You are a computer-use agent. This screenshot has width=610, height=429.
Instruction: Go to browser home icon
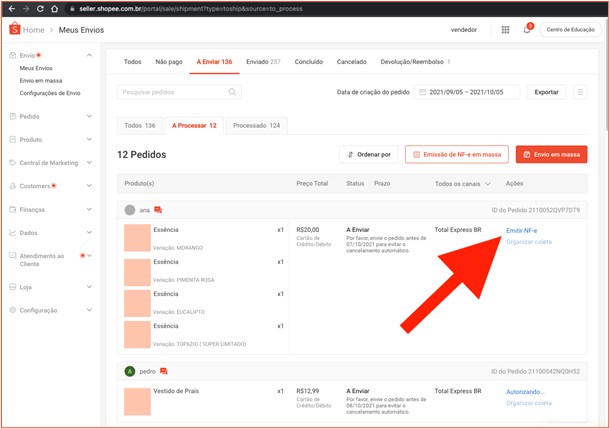click(x=54, y=9)
